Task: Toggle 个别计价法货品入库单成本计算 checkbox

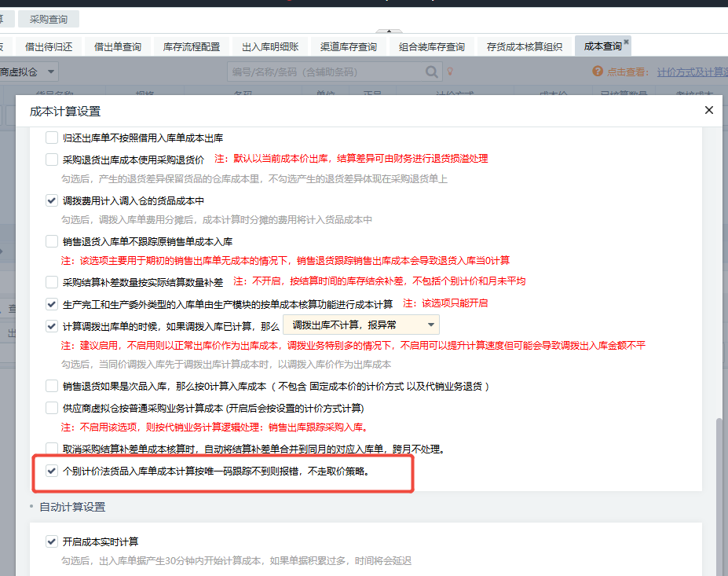Action: [x=52, y=472]
